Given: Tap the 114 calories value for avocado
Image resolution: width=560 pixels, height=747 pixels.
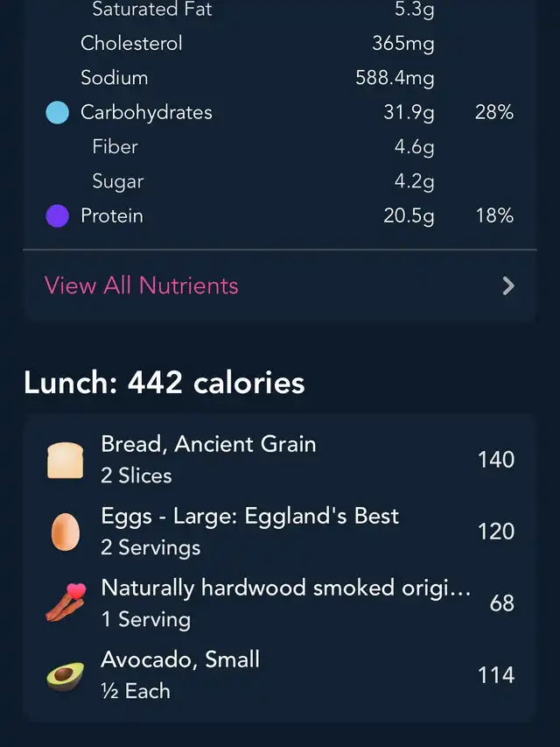Looking at the screenshot, I should click(x=496, y=675).
